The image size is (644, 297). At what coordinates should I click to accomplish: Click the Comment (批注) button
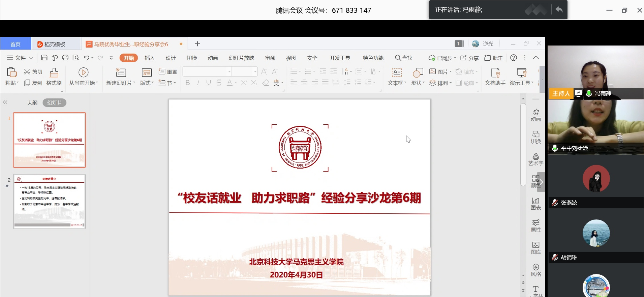[493, 58]
